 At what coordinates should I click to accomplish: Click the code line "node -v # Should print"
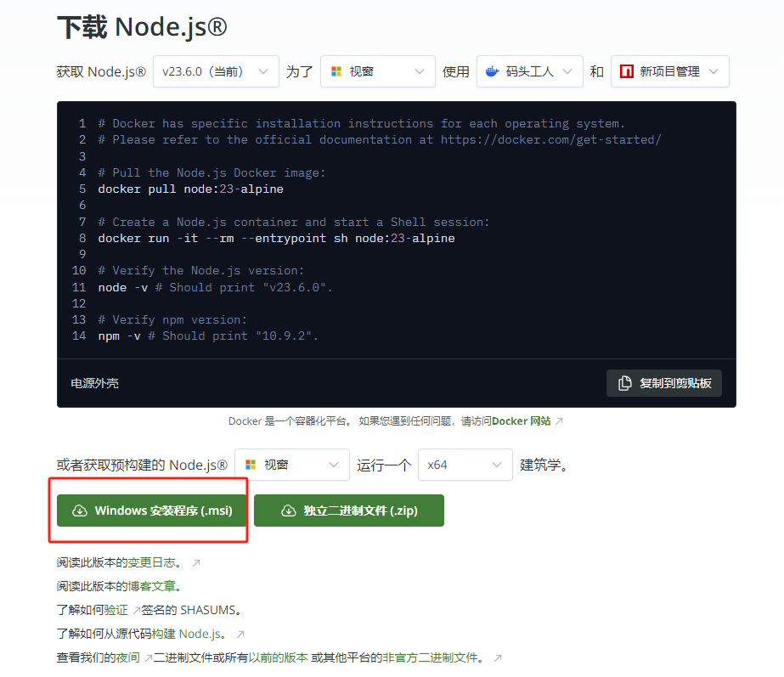(215, 287)
